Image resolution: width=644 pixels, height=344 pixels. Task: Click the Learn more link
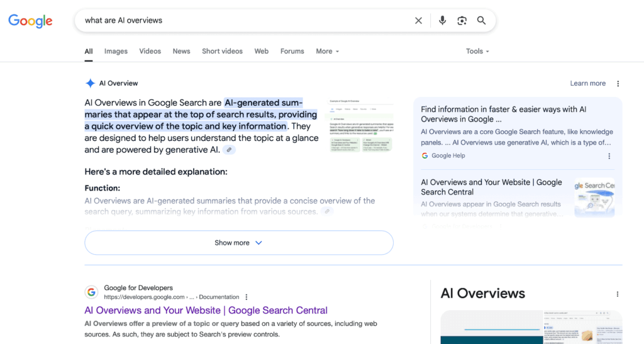pos(588,84)
